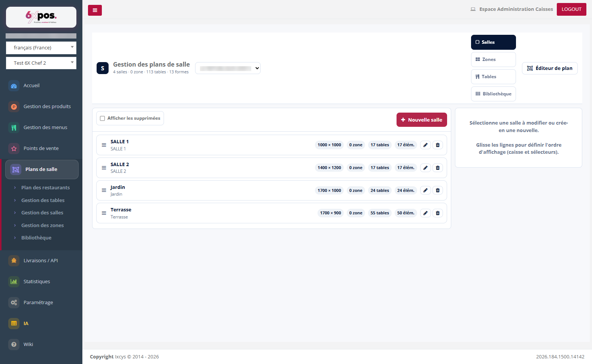This screenshot has width=592, height=364.
Task: Toggle Afficher les supprimées checkbox
Action: click(102, 119)
